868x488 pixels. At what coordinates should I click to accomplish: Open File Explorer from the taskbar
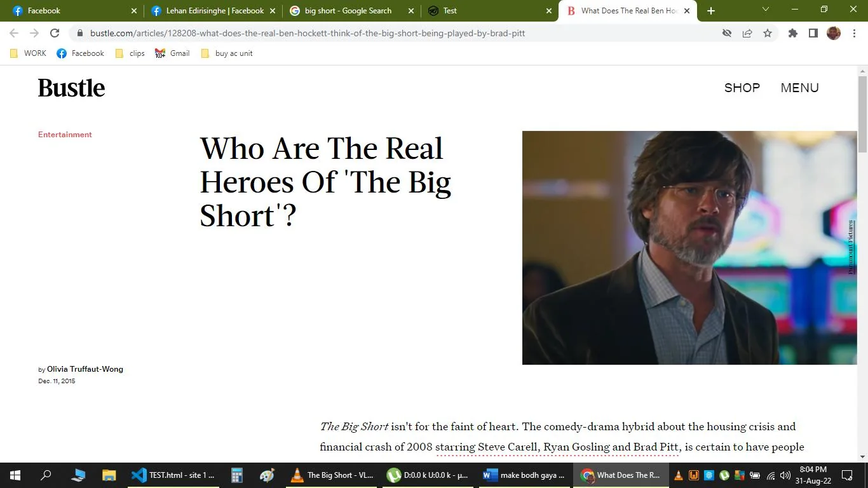(x=109, y=475)
